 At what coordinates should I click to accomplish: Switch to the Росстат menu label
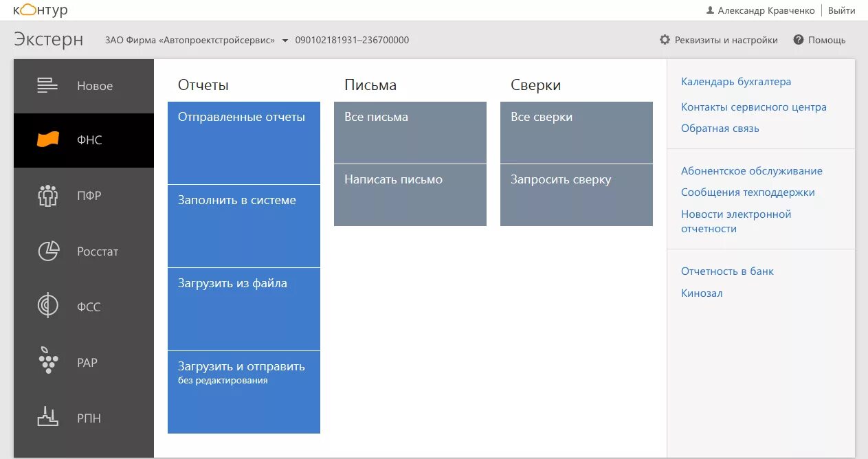[x=98, y=251]
